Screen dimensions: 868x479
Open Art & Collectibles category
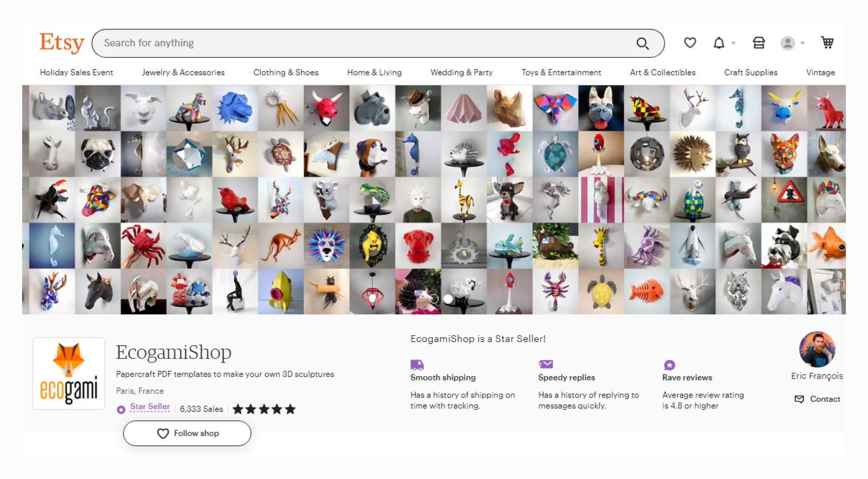point(663,73)
